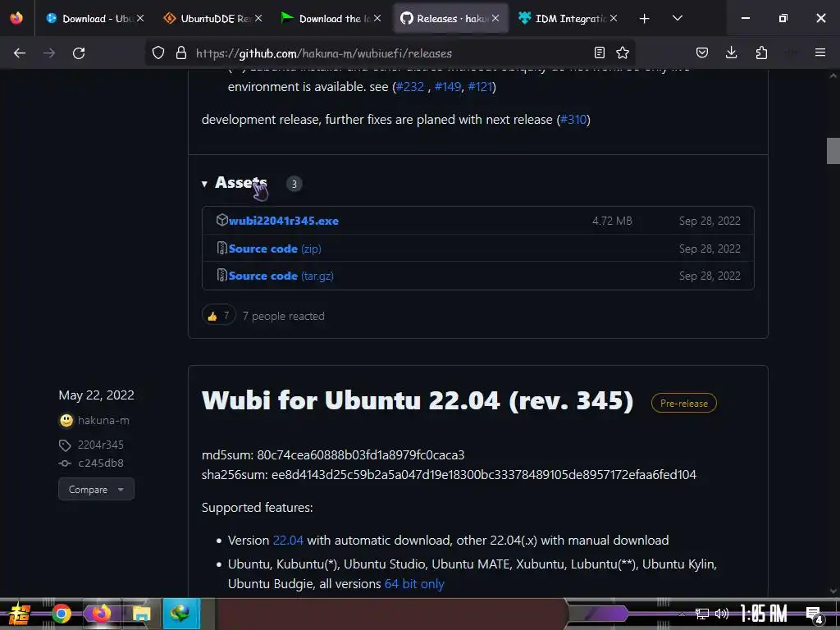Viewport: 840px width, 630px height.
Task: Click the hakuna-m author link
Action: [x=103, y=421]
